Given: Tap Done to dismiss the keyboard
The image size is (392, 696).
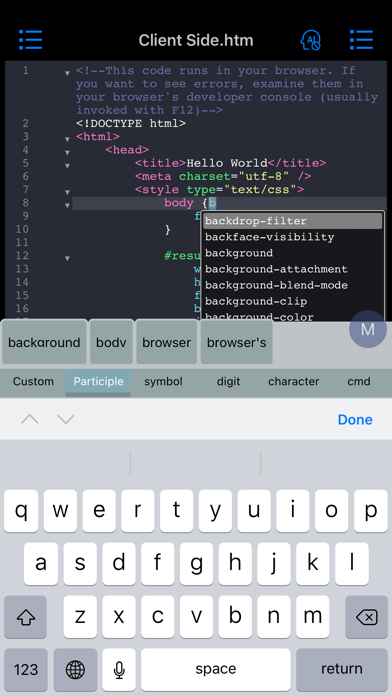Looking at the screenshot, I should [355, 419].
